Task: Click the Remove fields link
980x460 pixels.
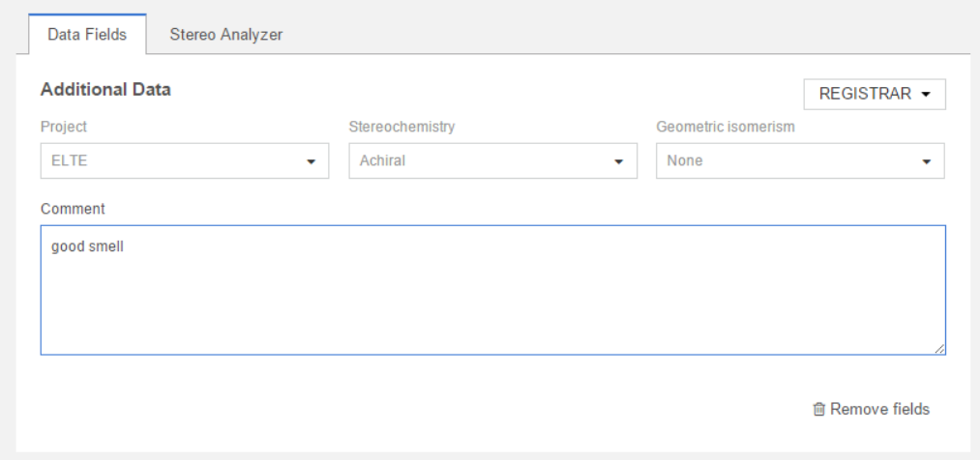Action: pyautogui.click(x=878, y=410)
